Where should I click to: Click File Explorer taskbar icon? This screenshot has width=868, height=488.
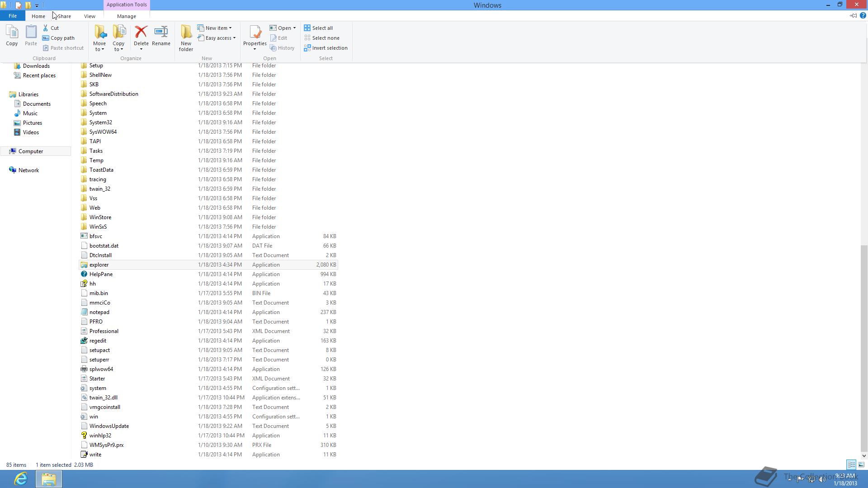pyautogui.click(x=49, y=479)
